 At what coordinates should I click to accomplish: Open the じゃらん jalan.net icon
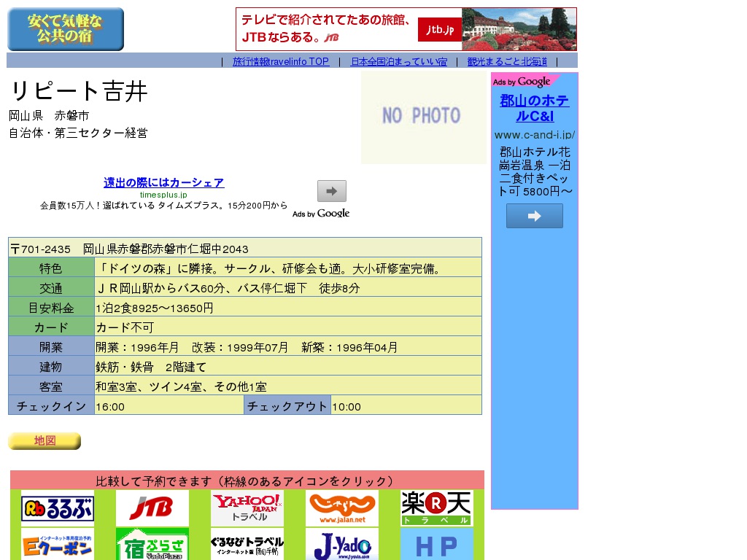(342, 508)
